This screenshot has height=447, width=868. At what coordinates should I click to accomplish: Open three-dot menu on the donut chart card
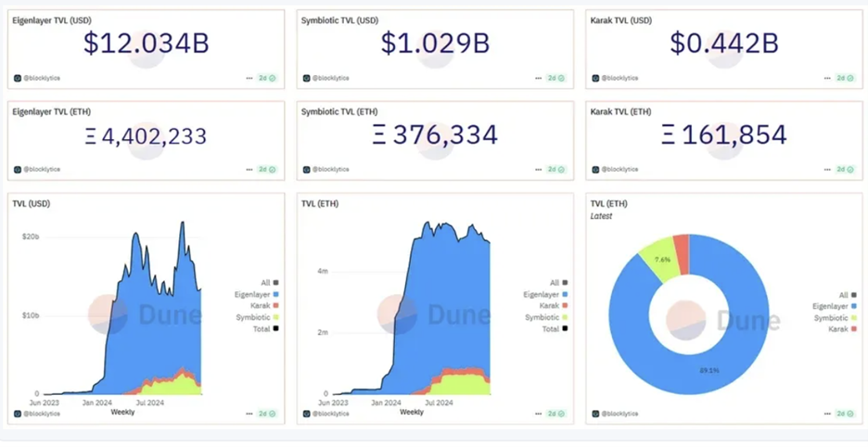point(827,414)
